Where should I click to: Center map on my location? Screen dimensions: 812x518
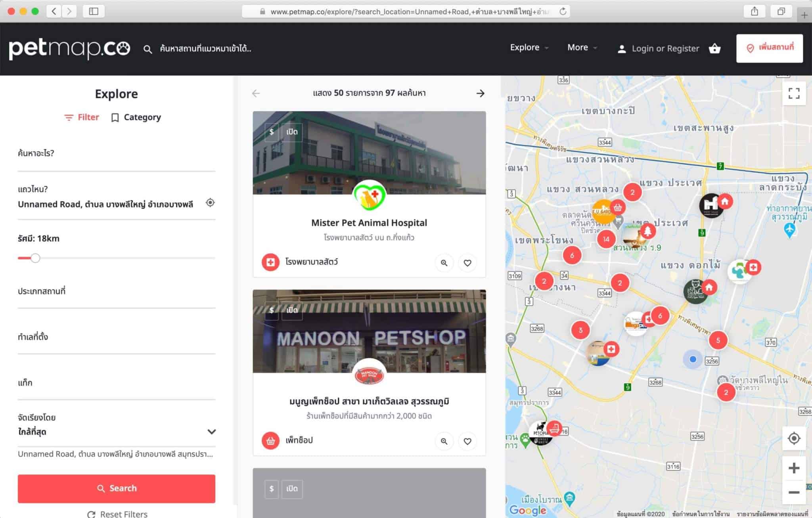[x=794, y=438]
